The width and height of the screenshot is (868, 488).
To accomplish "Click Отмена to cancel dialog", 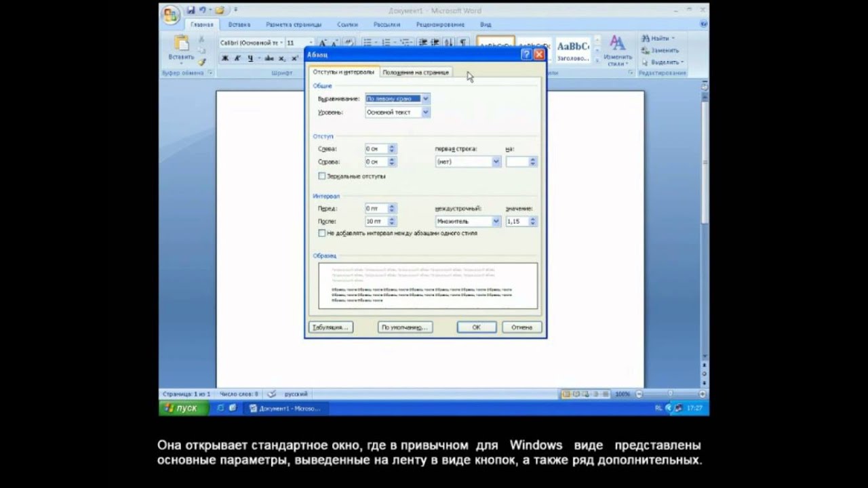I will click(x=521, y=327).
